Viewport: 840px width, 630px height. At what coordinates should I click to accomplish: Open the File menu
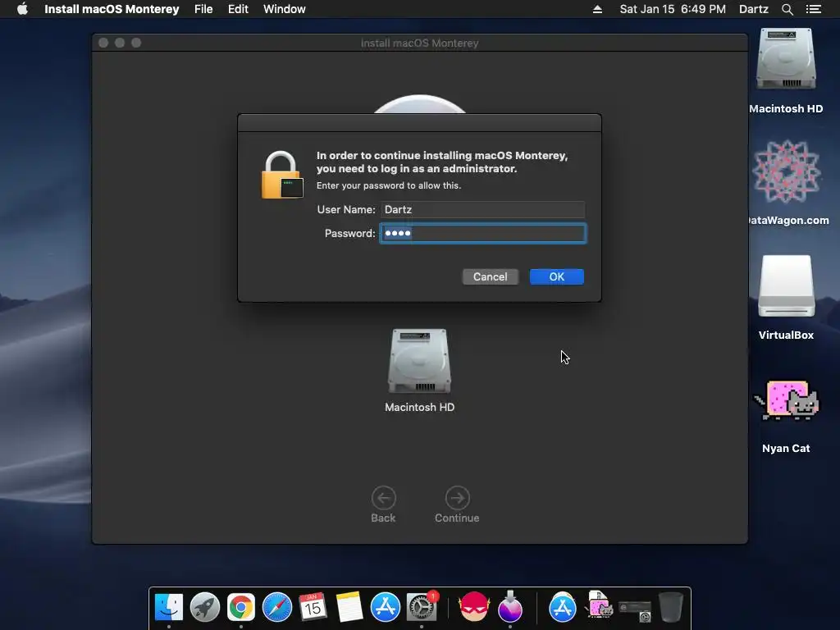tap(203, 9)
